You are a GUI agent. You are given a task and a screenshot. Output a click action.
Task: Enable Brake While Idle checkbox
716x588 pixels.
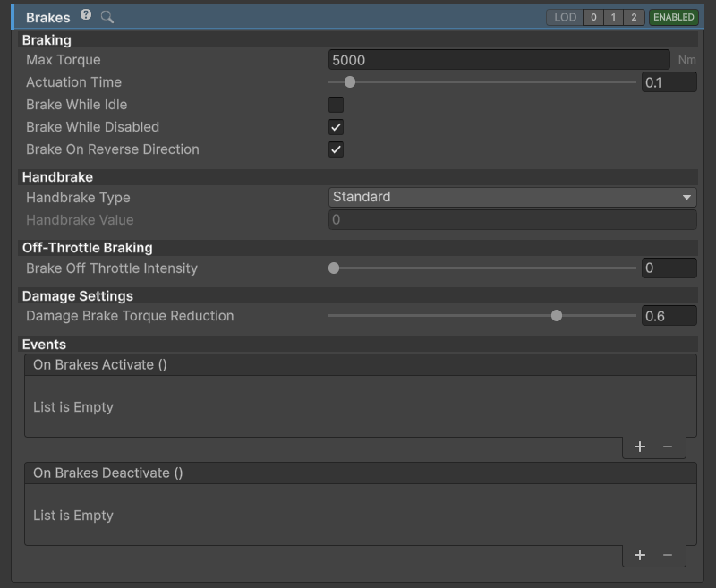pyautogui.click(x=337, y=105)
